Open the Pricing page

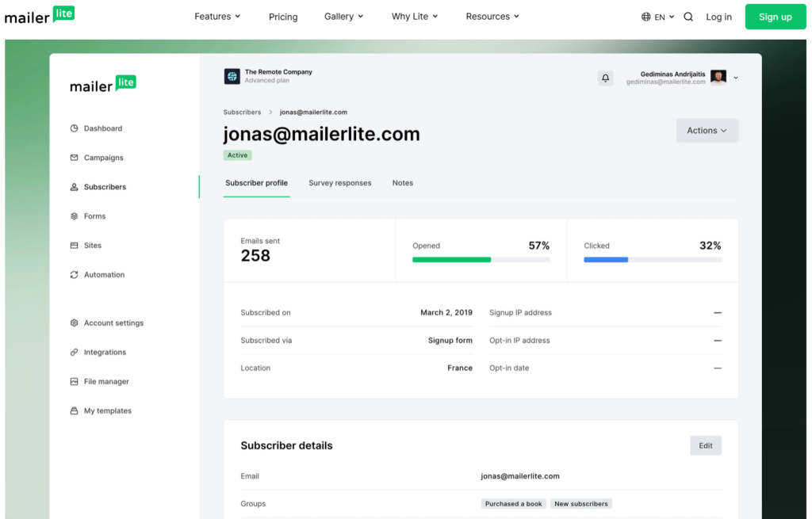(283, 17)
